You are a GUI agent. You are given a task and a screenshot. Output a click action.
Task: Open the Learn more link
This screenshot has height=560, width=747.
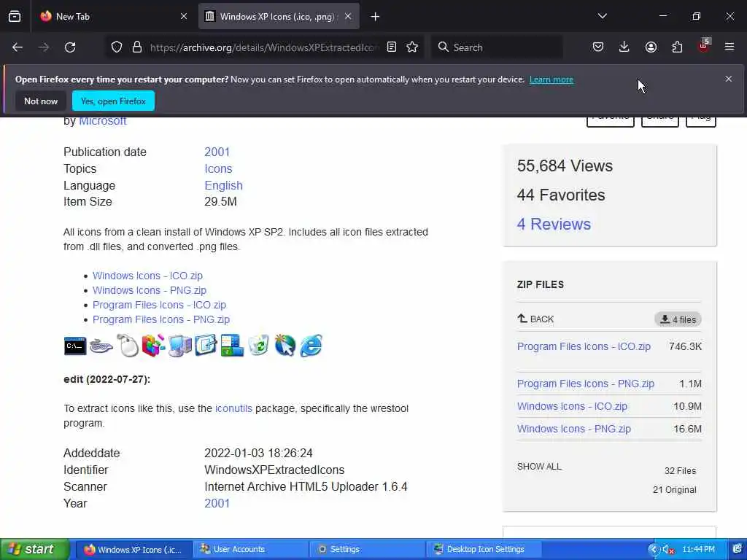pyautogui.click(x=551, y=79)
